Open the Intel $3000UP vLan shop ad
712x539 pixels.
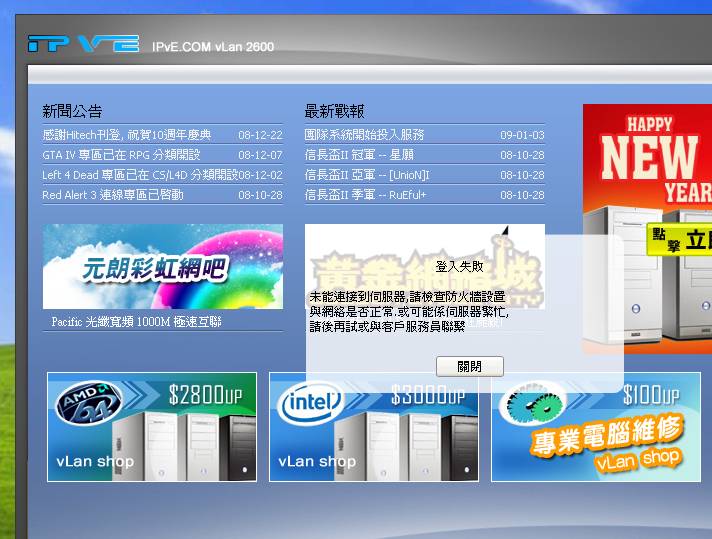pos(374,427)
